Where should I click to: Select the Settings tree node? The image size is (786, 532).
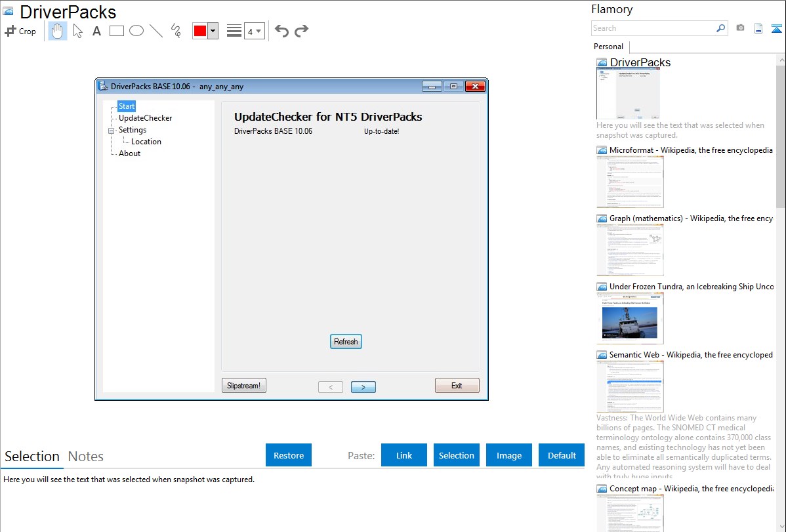pos(133,130)
